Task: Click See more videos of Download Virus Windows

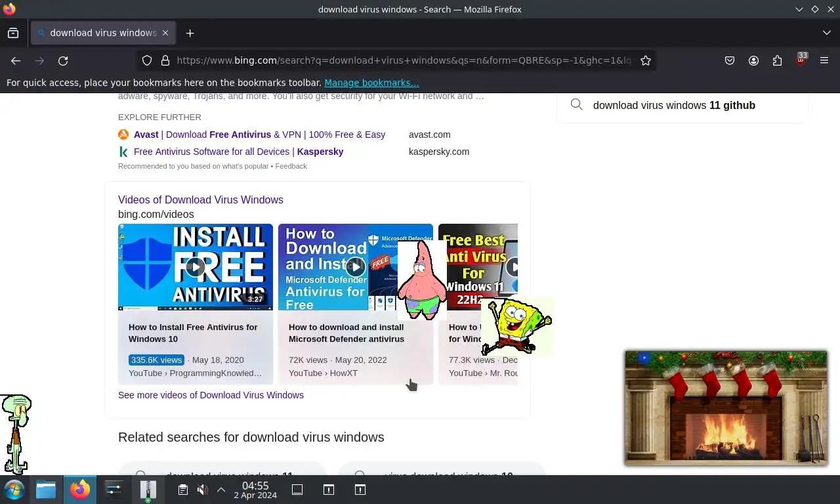Action: [211, 395]
